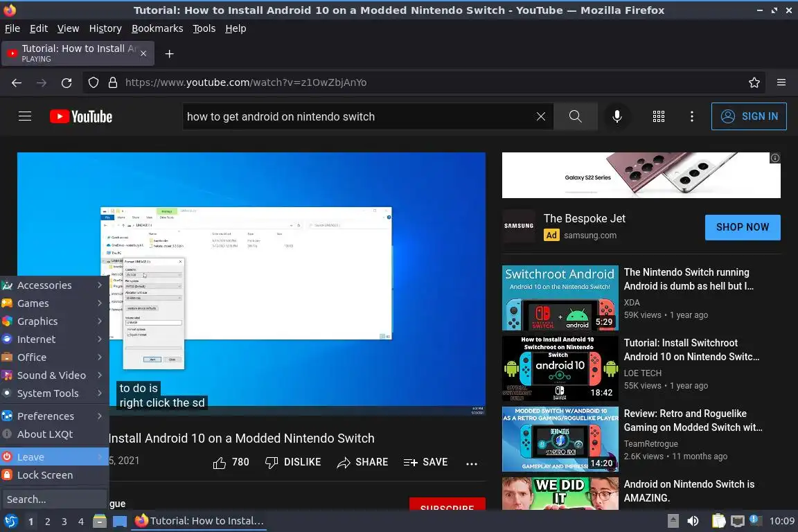Open the samsung.com ad link
Viewport: 798px width, 532px height.
[590, 236]
